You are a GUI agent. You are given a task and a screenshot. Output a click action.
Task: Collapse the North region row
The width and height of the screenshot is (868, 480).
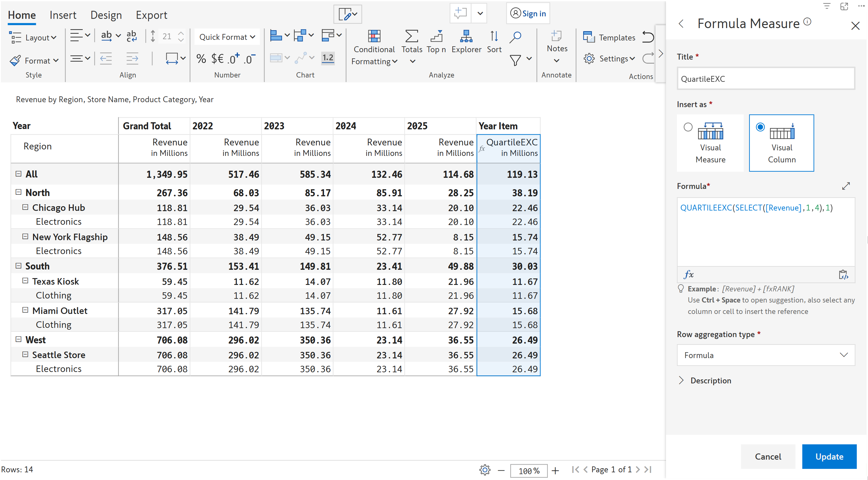coord(19,192)
